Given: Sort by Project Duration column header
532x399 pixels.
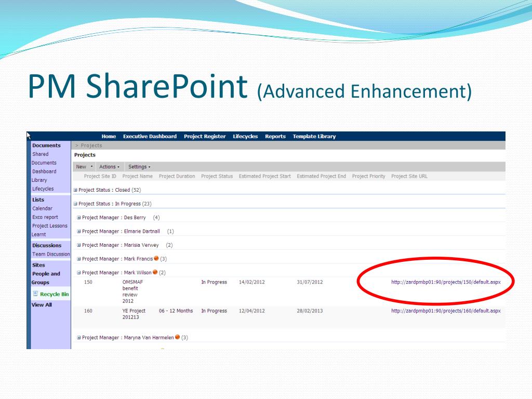Looking at the screenshot, I should coord(177,176).
